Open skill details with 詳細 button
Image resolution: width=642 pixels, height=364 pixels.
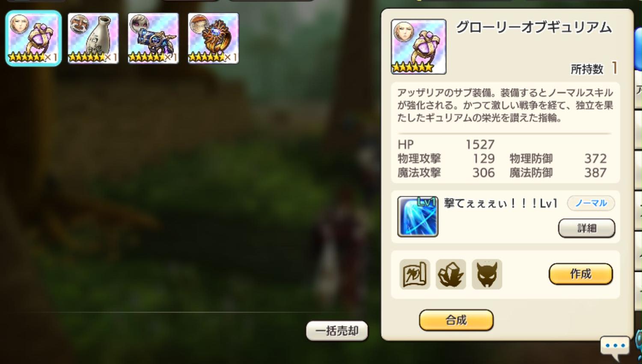pyautogui.click(x=587, y=228)
